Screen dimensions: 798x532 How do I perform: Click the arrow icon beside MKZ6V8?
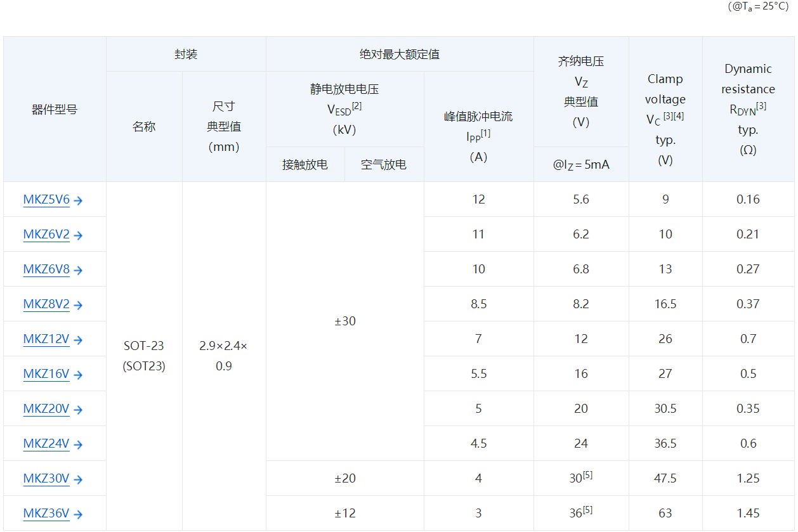tap(78, 270)
